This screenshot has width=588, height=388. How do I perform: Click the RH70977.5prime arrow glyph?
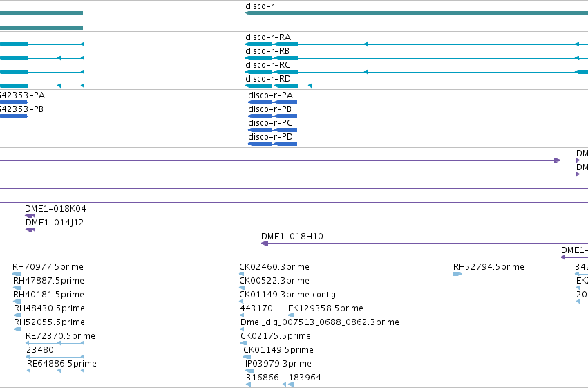(x=17, y=274)
